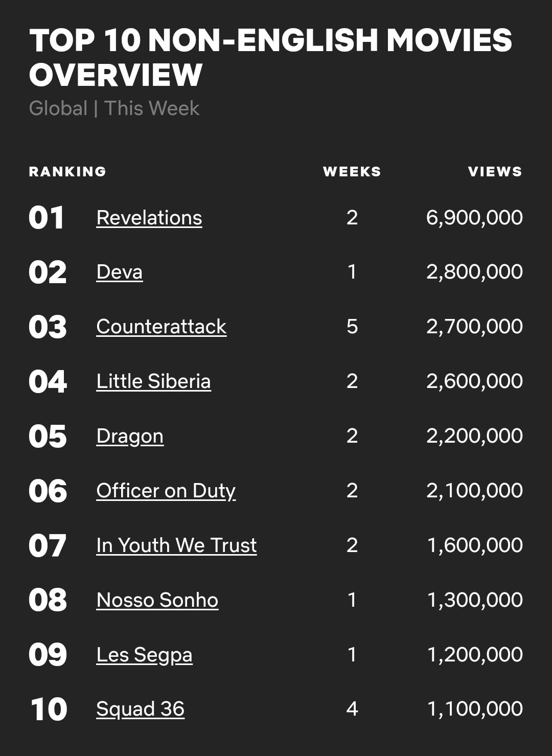Click the WEEKS column header
Screen dimensions: 552x756
click(x=352, y=172)
